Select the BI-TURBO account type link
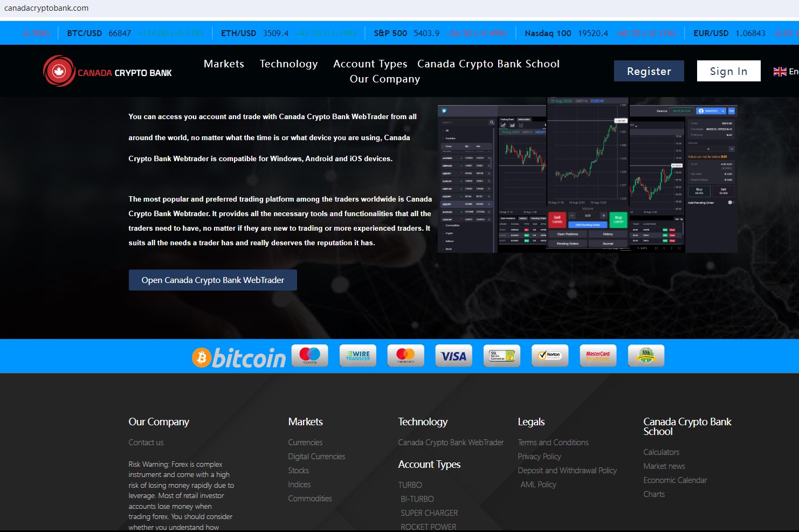Image resolution: width=799 pixels, height=532 pixels. (x=417, y=499)
